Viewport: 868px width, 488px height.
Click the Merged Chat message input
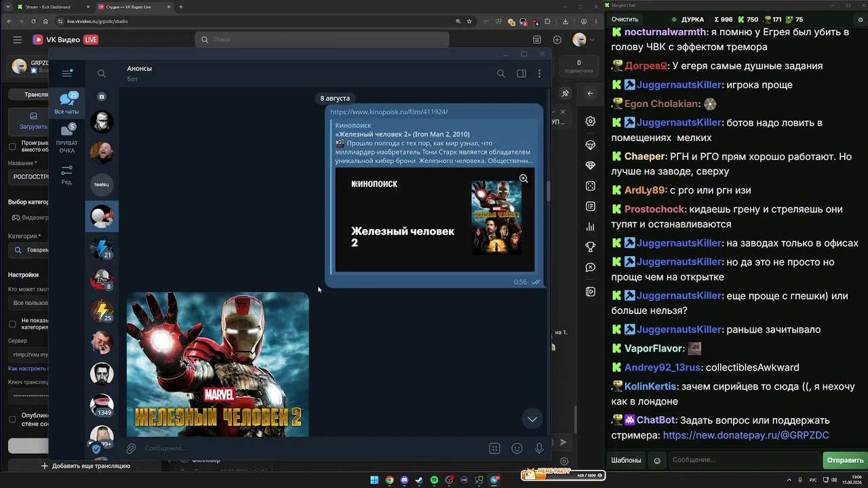click(744, 460)
